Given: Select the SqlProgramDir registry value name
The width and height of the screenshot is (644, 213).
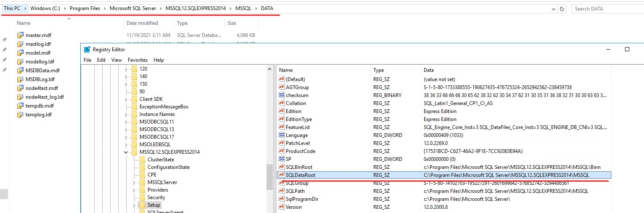Looking at the screenshot, I should (302, 199).
